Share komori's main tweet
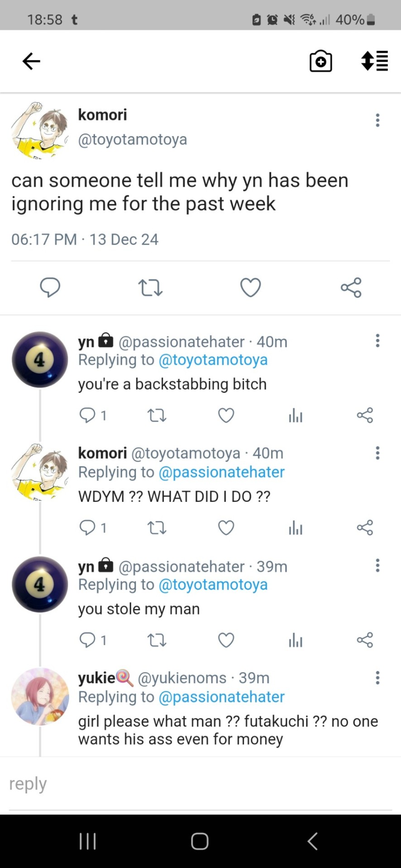Viewport: 401px width, 868px height. 351,288
